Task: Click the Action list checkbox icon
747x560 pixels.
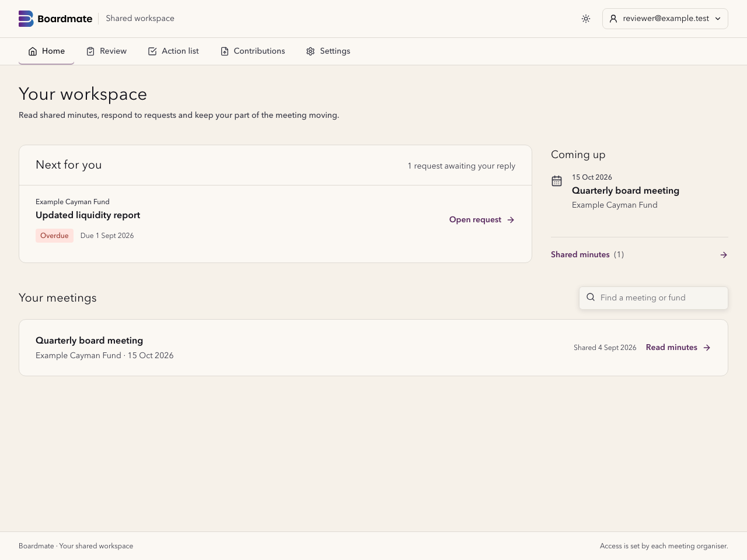Action: pyautogui.click(x=152, y=51)
